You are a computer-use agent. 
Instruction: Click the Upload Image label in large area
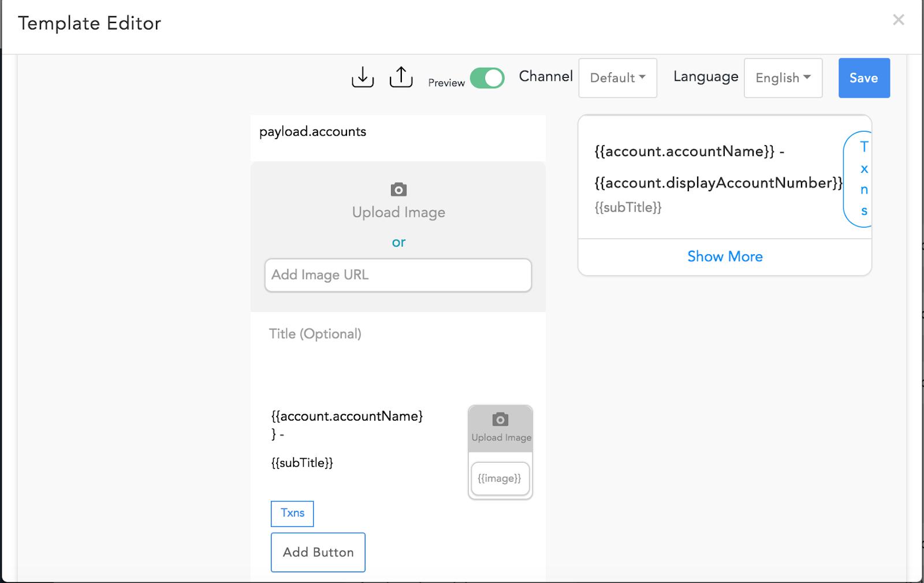click(x=398, y=213)
